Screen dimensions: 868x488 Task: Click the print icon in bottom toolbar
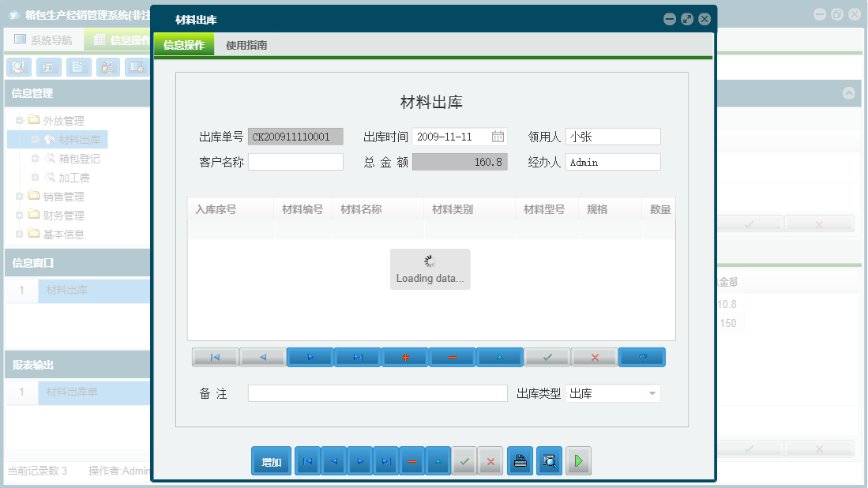pos(520,460)
